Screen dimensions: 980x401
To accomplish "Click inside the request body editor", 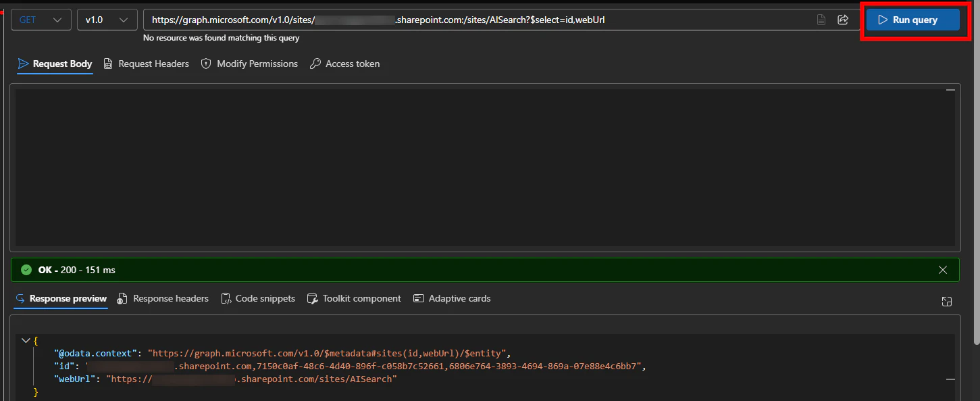I will tap(486, 167).
